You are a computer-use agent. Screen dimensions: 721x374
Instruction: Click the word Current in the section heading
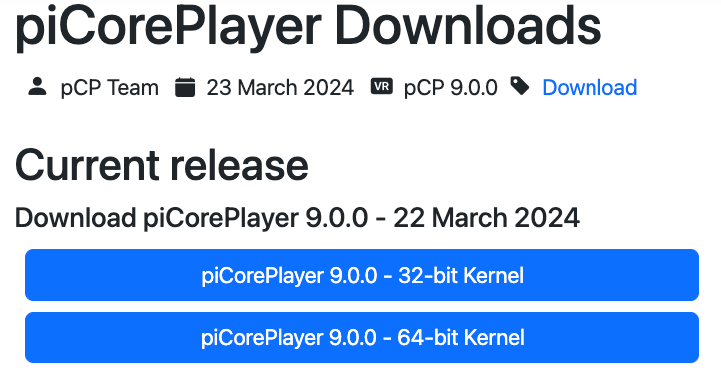[x=87, y=165]
